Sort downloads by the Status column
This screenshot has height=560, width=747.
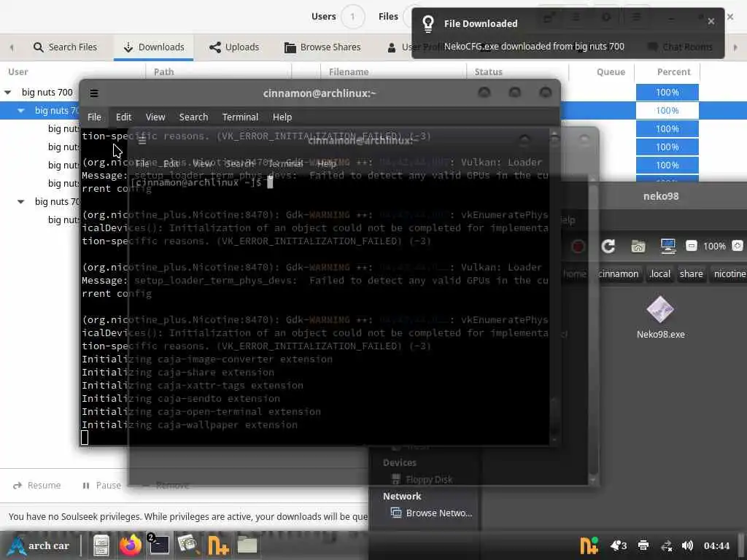[517, 72]
